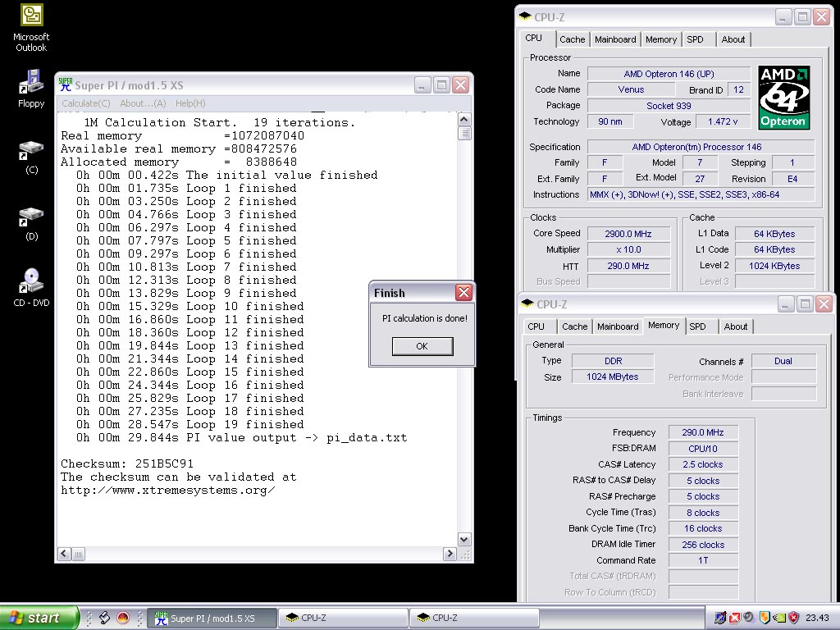Activate the second CPU-Z taskbar button
840x630 pixels.
(475, 619)
